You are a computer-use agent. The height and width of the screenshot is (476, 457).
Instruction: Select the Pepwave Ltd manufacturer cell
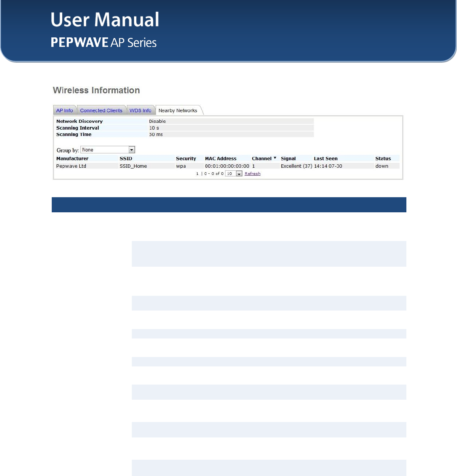71,166
